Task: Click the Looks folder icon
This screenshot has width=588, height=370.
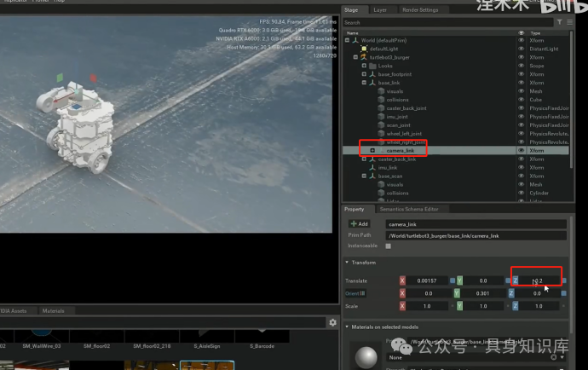Action: coord(372,66)
